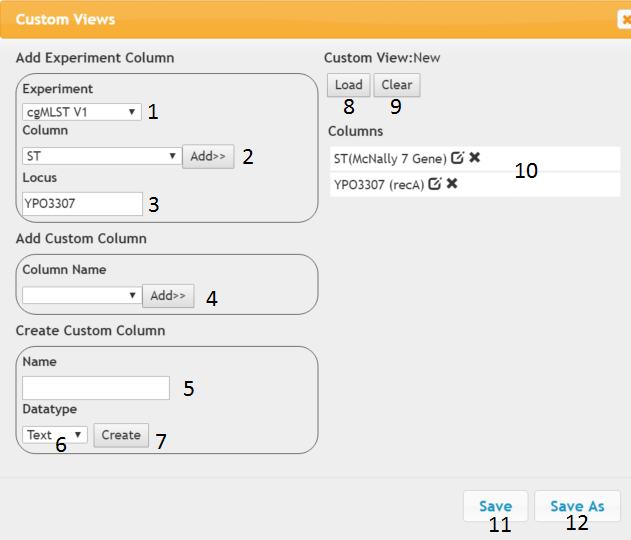Remove the ST(McNally 7 Gene) column
Image resolution: width=631 pixels, height=540 pixels.
[x=475, y=157]
